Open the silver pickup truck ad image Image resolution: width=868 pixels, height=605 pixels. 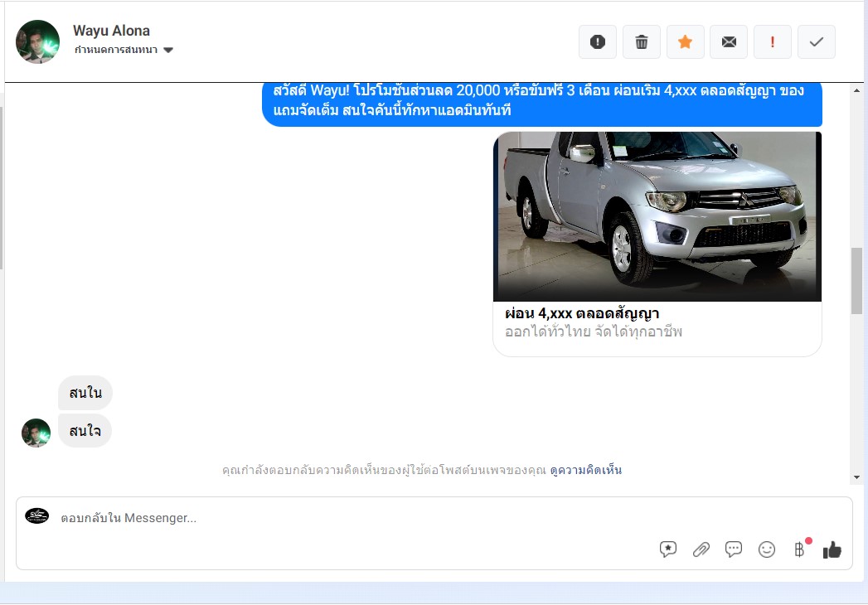tap(657, 216)
